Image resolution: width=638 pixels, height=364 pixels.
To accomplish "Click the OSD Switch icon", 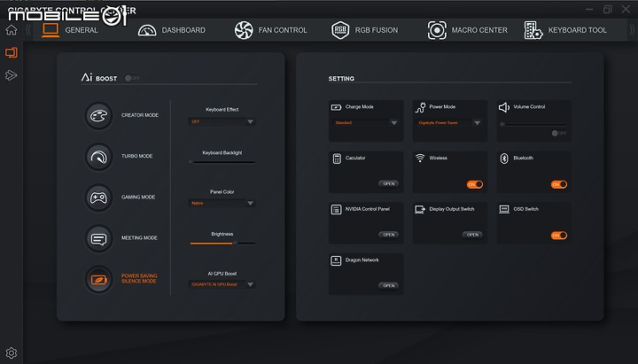I will 504,209.
